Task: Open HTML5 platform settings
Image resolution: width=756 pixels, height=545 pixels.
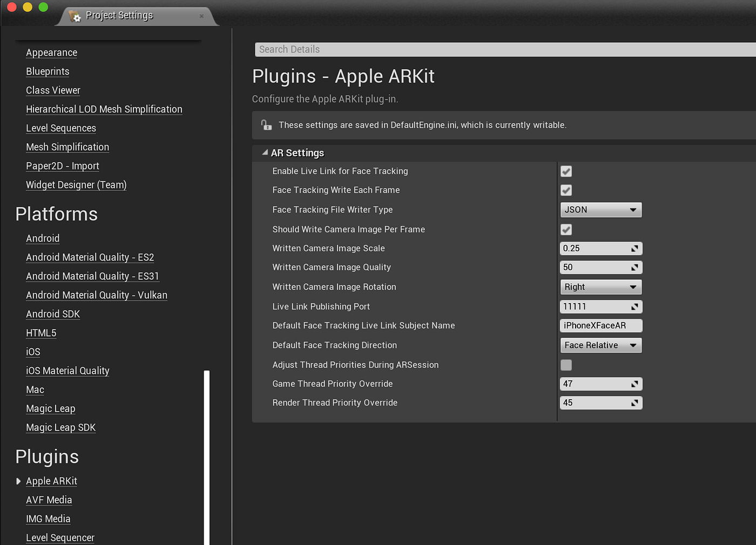Action: 41,333
